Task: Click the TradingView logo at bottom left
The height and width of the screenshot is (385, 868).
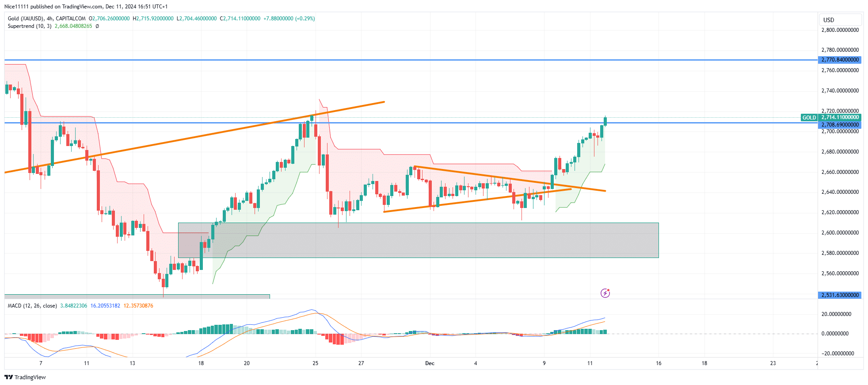Action: click(x=25, y=377)
